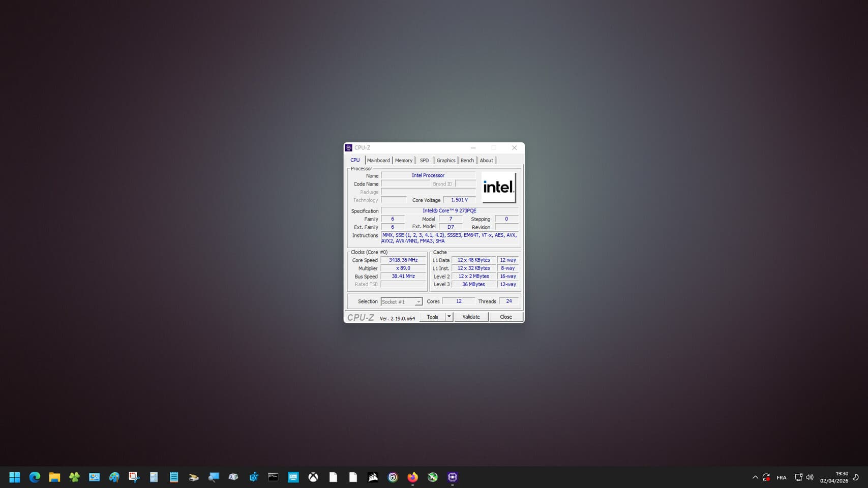The width and height of the screenshot is (868, 488).
Task: Click the Validate button
Action: 471,317
